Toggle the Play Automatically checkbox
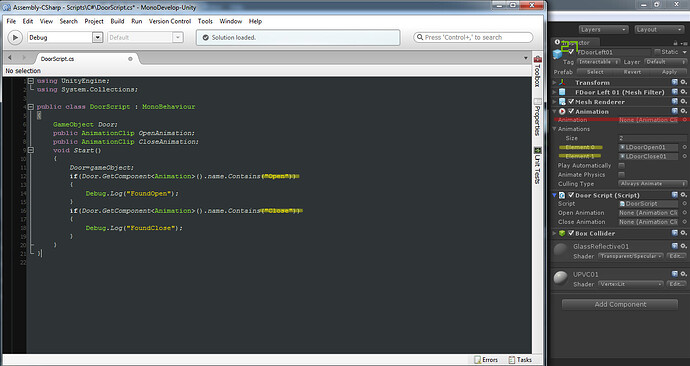Viewport: 690px width, 366px height. pyautogui.click(x=621, y=165)
